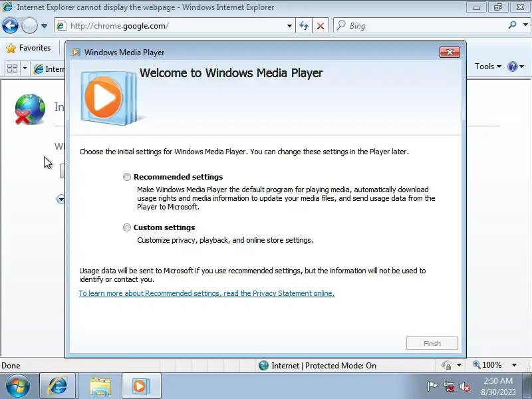Viewport: 532px width, 399px height.
Task: Click the magnifier search button for Bing
Action: tap(513, 25)
